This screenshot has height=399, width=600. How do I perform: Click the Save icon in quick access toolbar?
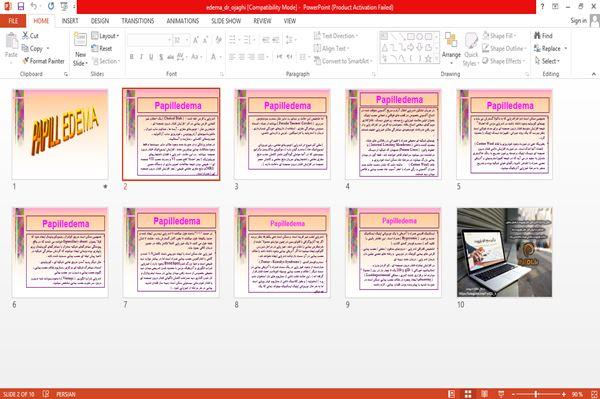(x=21, y=7)
